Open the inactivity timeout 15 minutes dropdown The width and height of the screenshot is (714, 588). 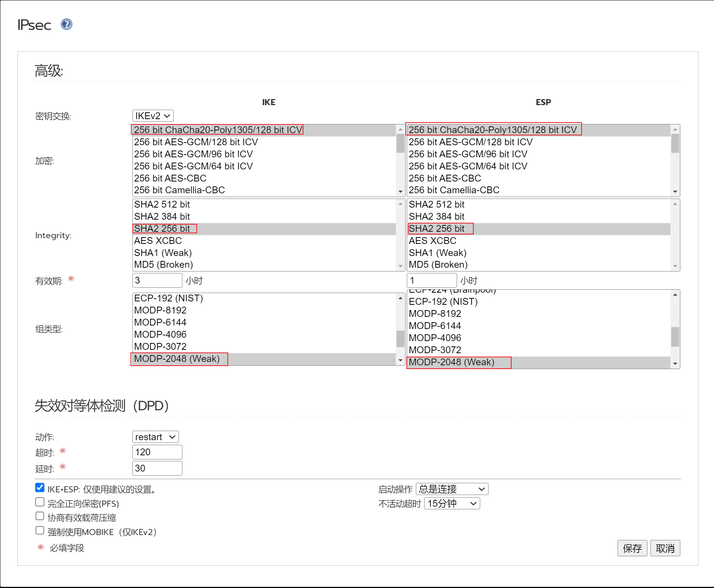(452, 503)
